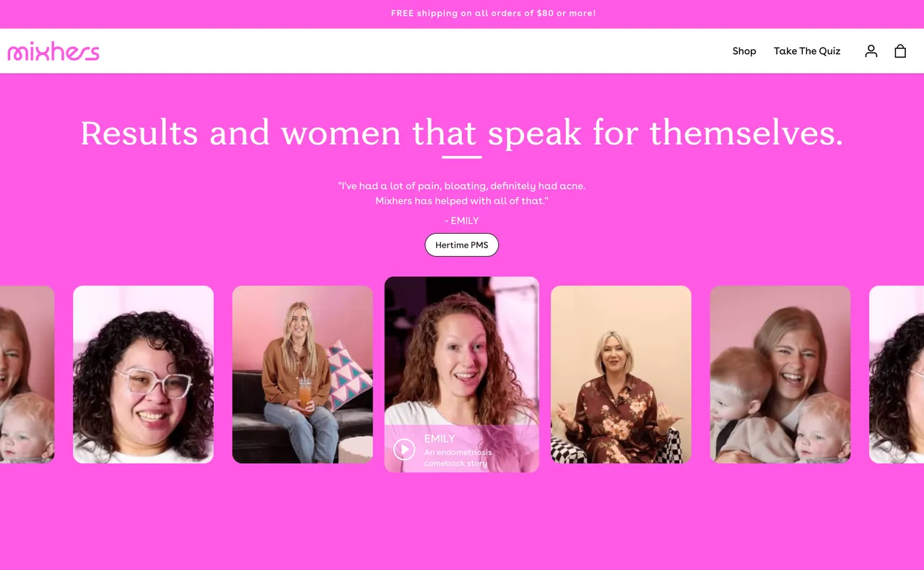Image resolution: width=924 pixels, height=570 pixels.
Task: Play Emily's video with the play button
Action: (404, 450)
